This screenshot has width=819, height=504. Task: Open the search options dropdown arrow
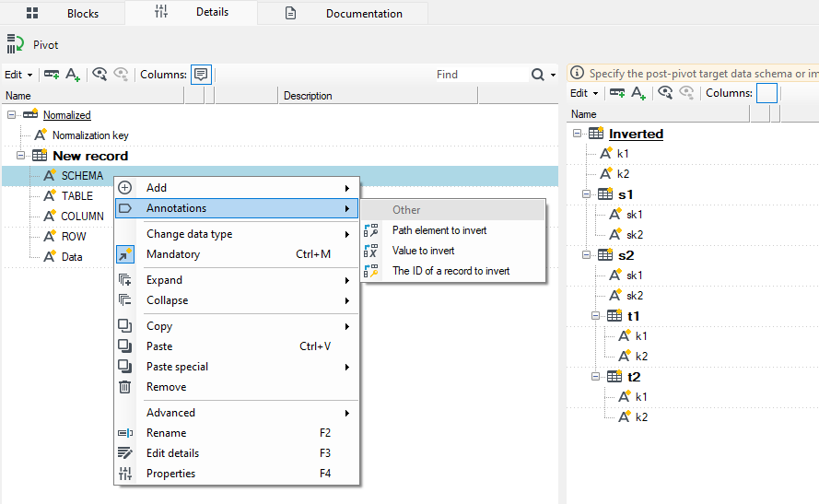point(553,76)
